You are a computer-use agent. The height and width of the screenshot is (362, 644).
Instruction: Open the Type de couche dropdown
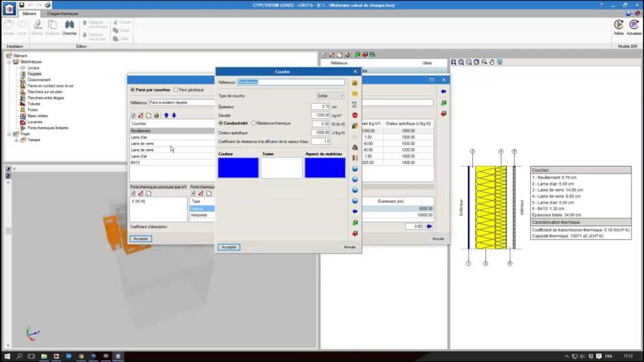point(330,96)
